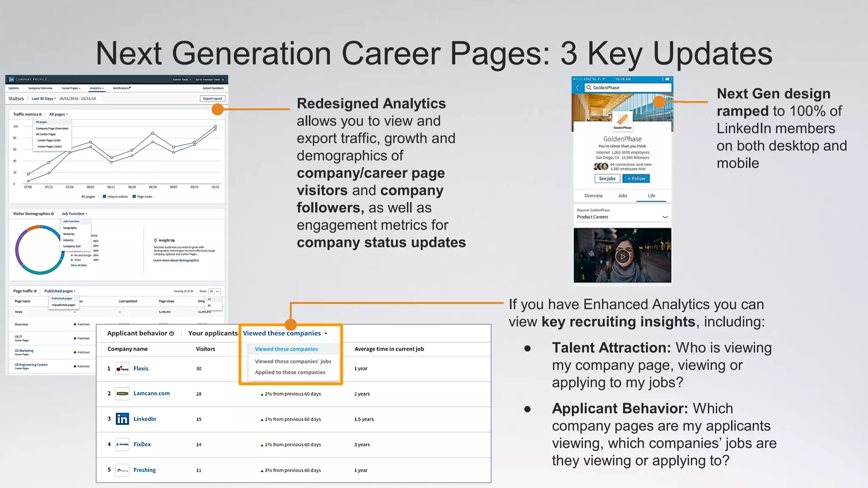Open the Applicant behavior help icon
The image size is (868, 488).
(x=172, y=333)
